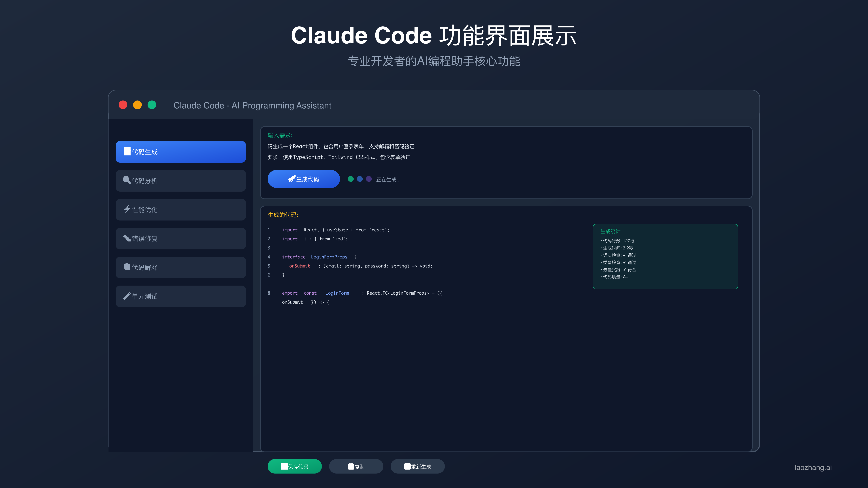
Task: Click the requirement line mentioning TypeScript, Tailwind
Action: [x=339, y=157]
